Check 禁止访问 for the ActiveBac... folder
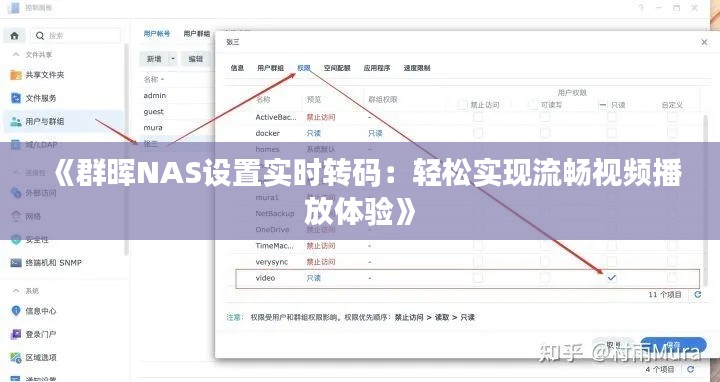Viewport: 720px width, 382px height. coord(478,117)
